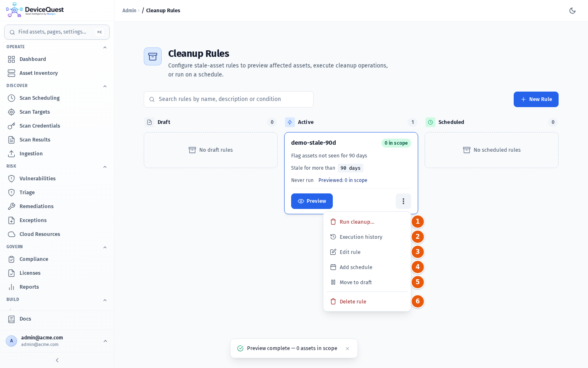Image resolution: width=588 pixels, height=368 pixels.
Task: Open Docs link in sidebar
Action: click(57, 319)
